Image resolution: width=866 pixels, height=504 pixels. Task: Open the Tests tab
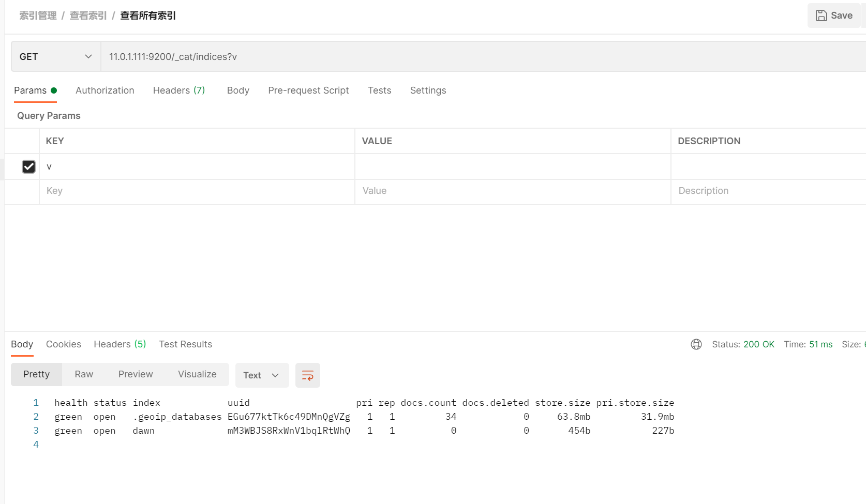click(x=379, y=90)
